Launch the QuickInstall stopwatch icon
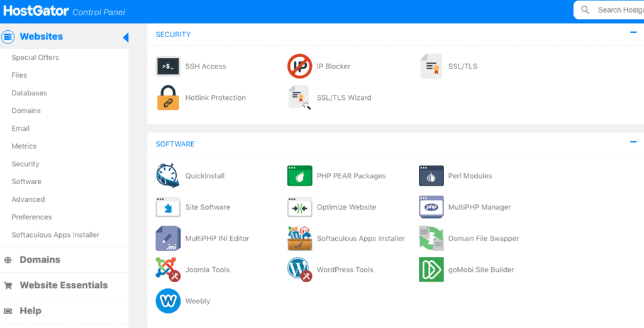 coord(168,176)
